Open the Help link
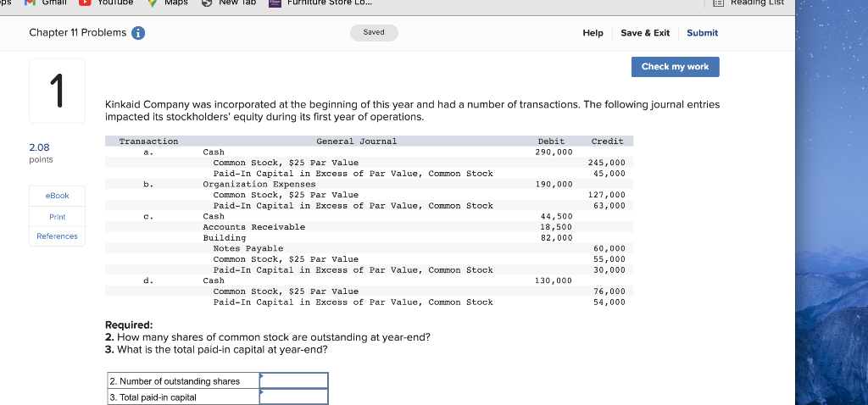The height and width of the screenshot is (405, 868). [x=593, y=33]
